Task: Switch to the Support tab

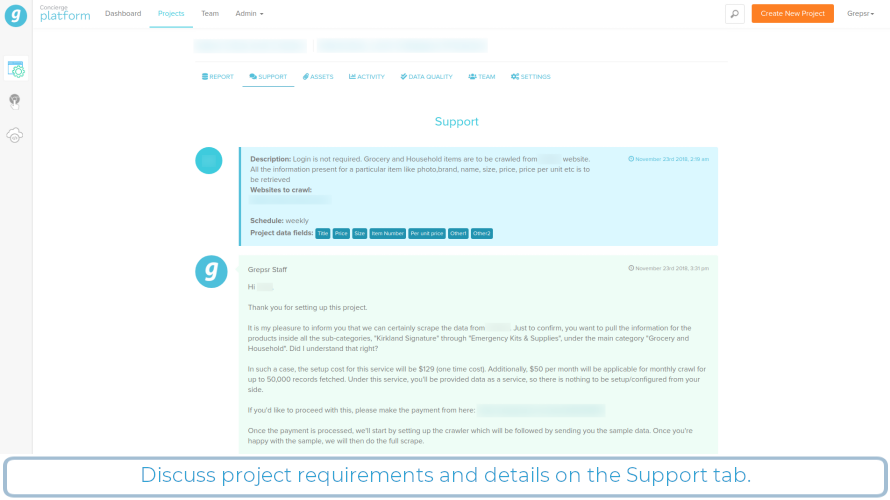Action: 268,77
